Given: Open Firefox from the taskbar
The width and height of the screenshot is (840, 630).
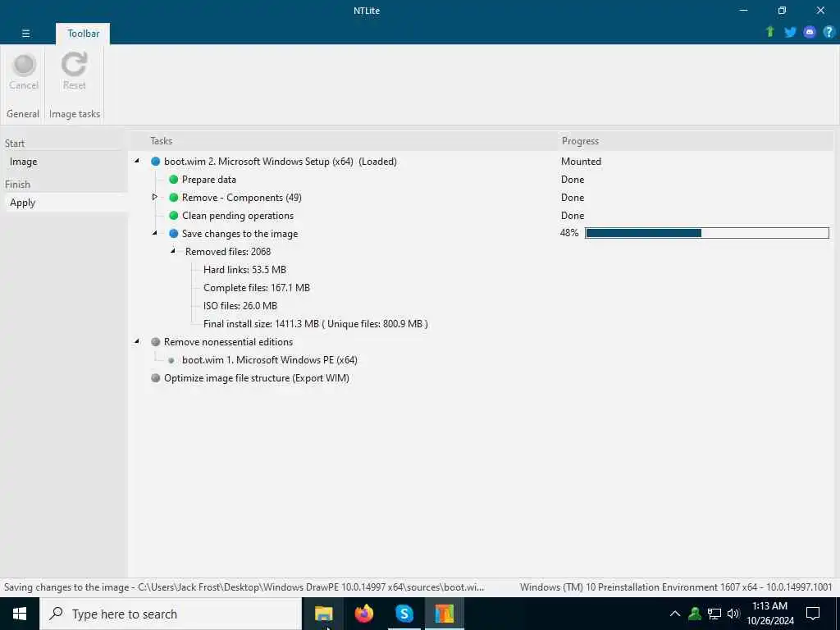Looking at the screenshot, I should pos(363,614).
